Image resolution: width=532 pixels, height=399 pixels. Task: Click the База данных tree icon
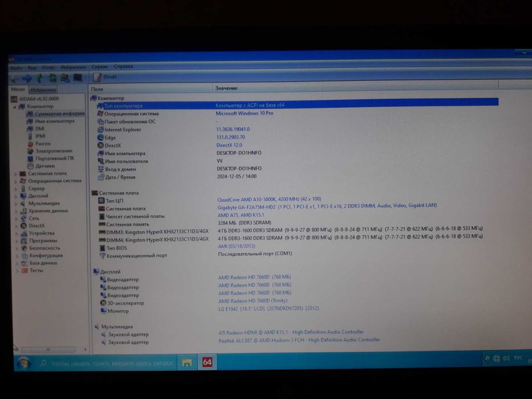[x=25, y=263]
